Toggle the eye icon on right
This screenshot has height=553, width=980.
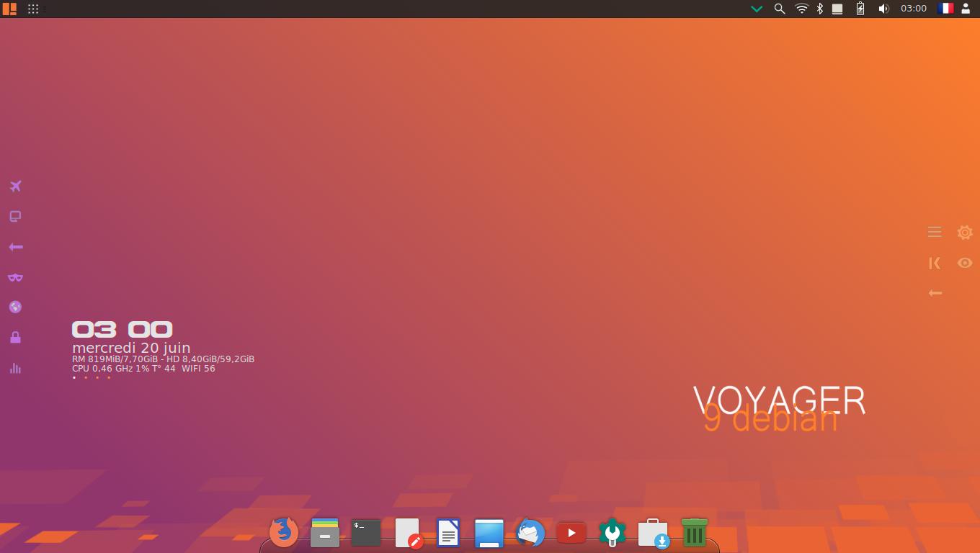coord(965,263)
